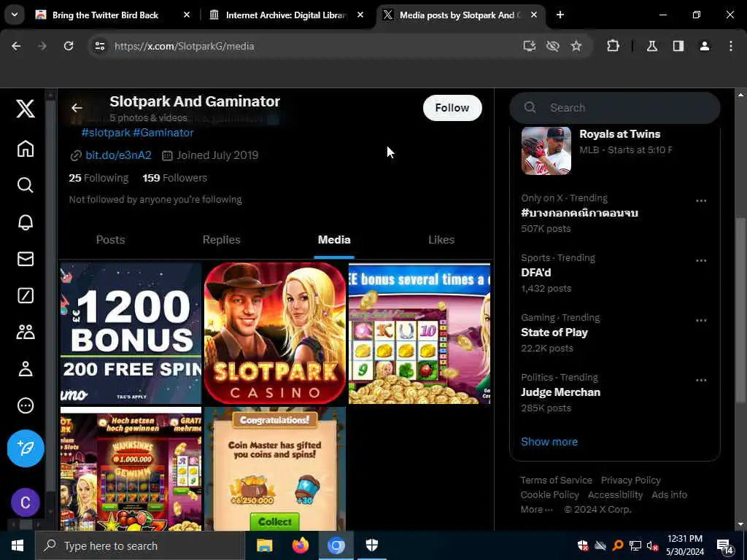747x560 pixels.
Task: Bookmark this page with star icon
Action: 576,46
